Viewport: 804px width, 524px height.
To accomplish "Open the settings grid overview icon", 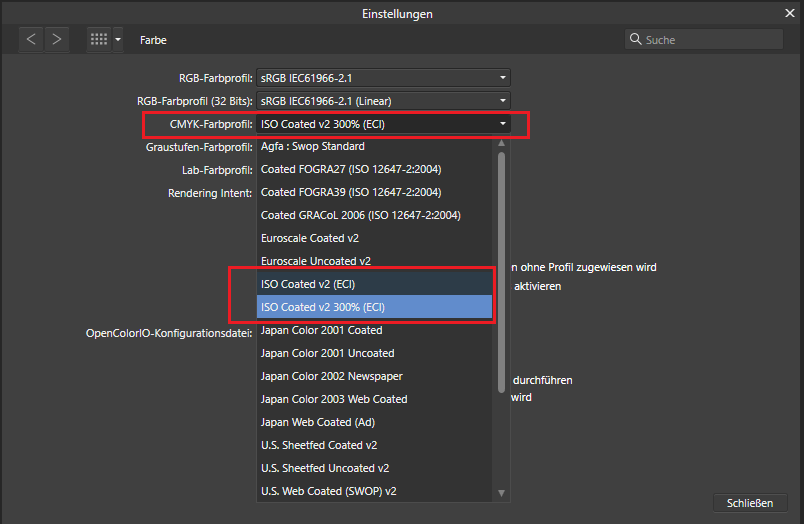I will pyautogui.click(x=98, y=39).
